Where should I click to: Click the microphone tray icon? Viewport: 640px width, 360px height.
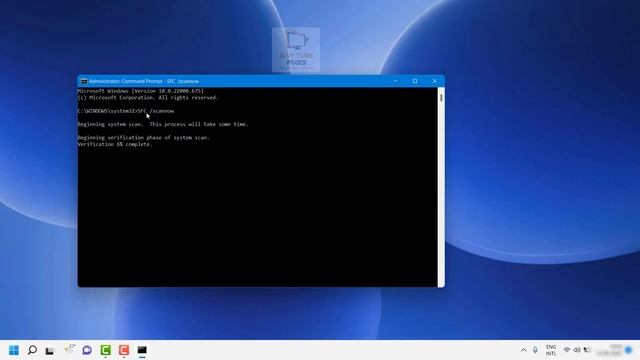point(535,350)
